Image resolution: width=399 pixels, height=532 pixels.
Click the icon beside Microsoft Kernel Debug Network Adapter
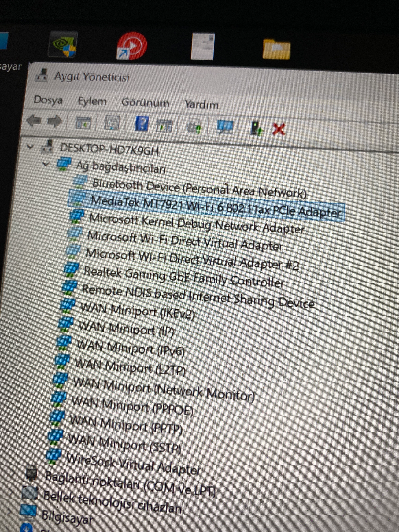[x=77, y=216]
